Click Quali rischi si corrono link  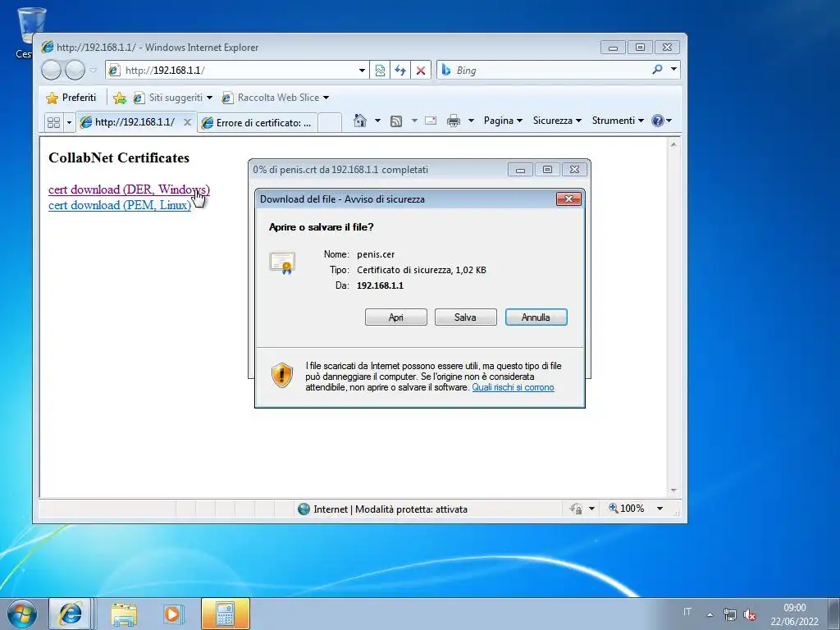tap(513, 387)
